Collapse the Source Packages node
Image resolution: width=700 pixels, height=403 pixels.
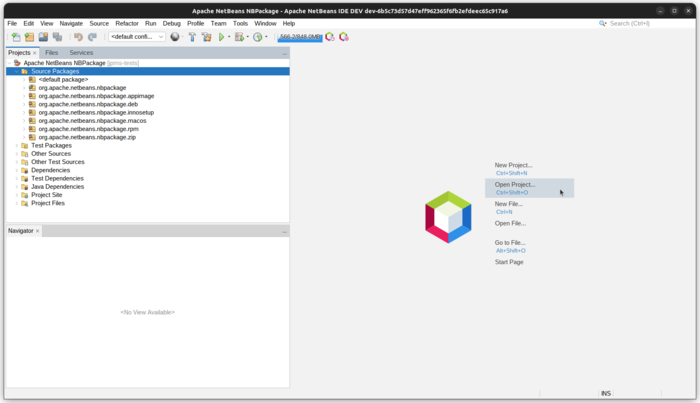click(x=17, y=71)
